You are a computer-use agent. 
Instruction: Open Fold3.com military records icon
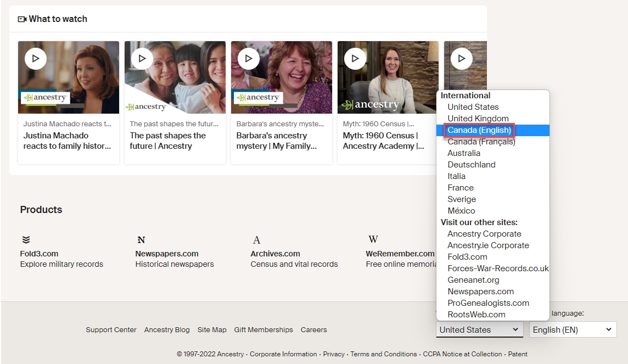26,239
